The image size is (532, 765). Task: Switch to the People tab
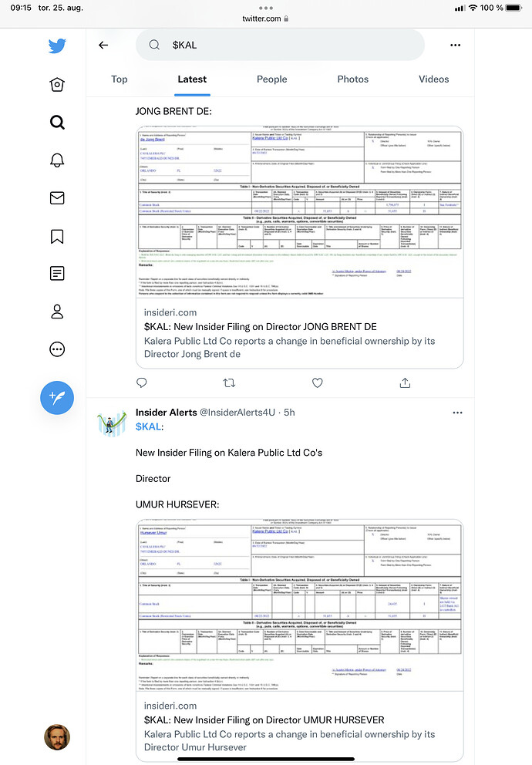(271, 79)
